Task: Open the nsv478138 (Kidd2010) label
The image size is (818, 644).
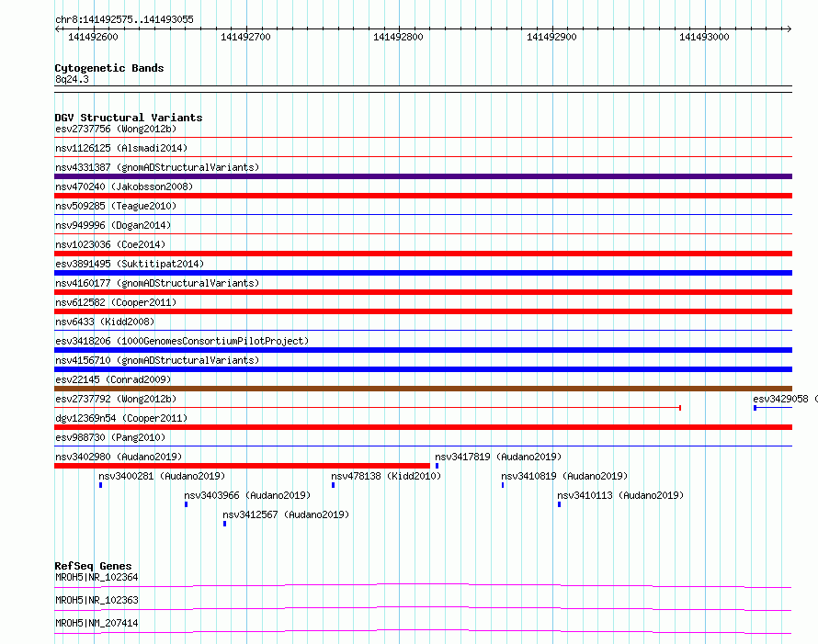Action: [386, 476]
